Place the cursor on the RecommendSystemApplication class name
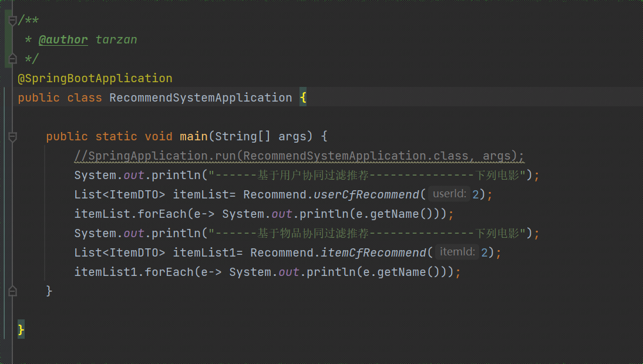Image resolution: width=643 pixels, height=364 pixels. 200,98
